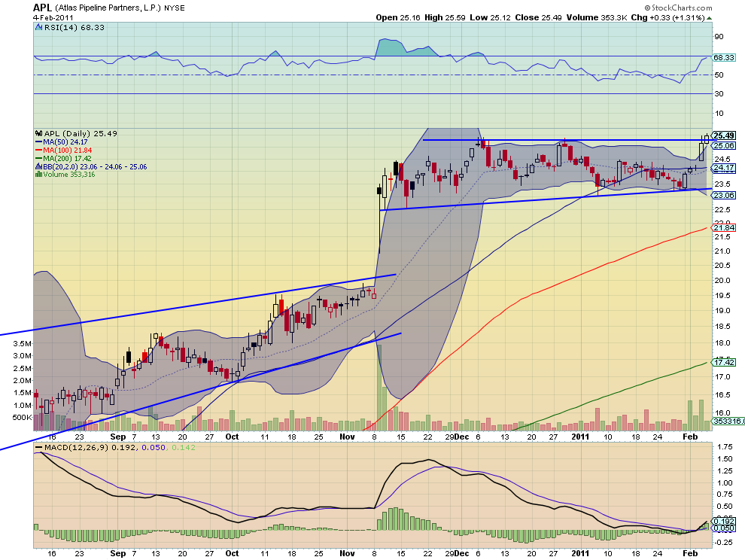Click the 25.49 last price tag on the right axis
This screenshot has height=560, width=745.
point(724,135)
